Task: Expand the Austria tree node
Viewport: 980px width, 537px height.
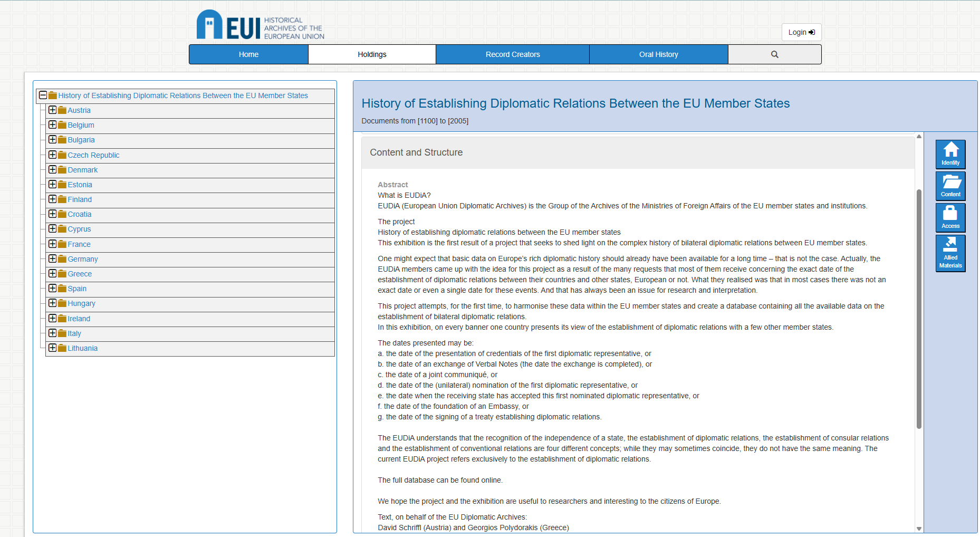Action: coord(52,110)
